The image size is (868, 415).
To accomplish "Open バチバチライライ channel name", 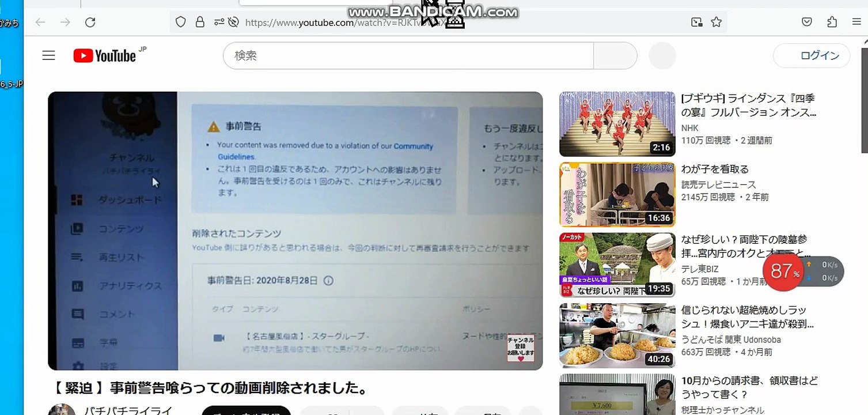I will pyautogui.click(x=128, y=410).
